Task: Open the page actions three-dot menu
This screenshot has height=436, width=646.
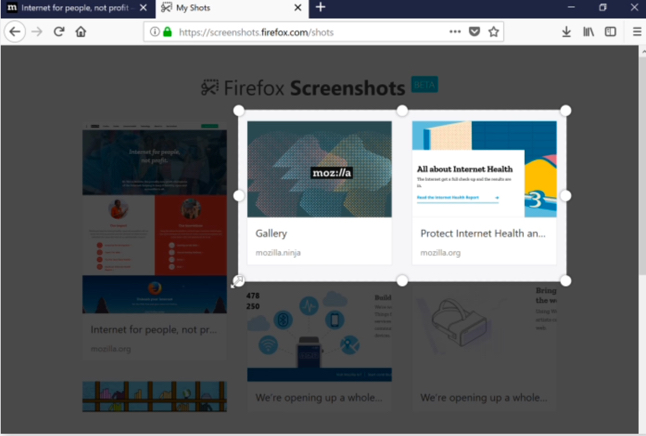Action: (x=455, y=32)
